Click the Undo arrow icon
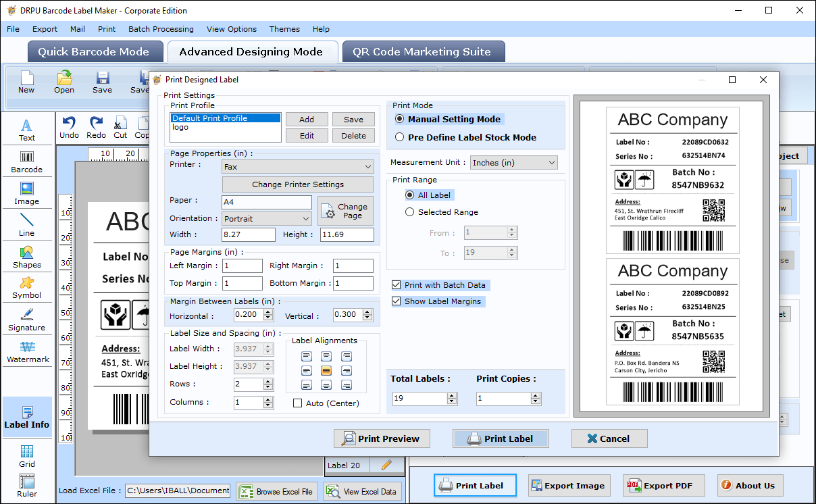The image size is (816, 504). 69,122
